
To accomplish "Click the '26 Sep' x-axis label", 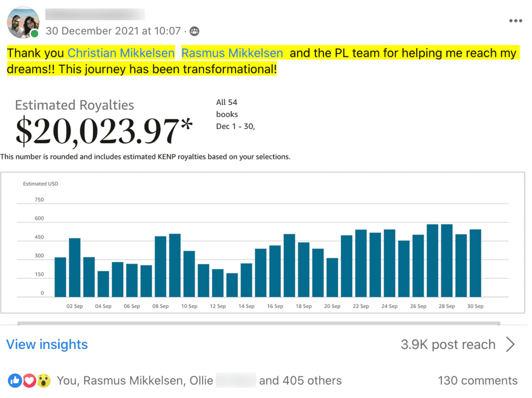I will (418, 306).
